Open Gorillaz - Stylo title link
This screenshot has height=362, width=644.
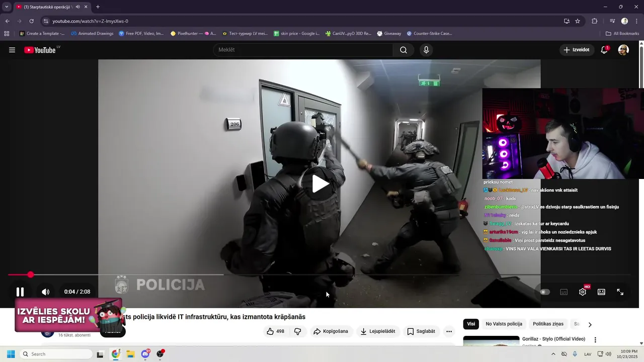(x=553, y=339)
